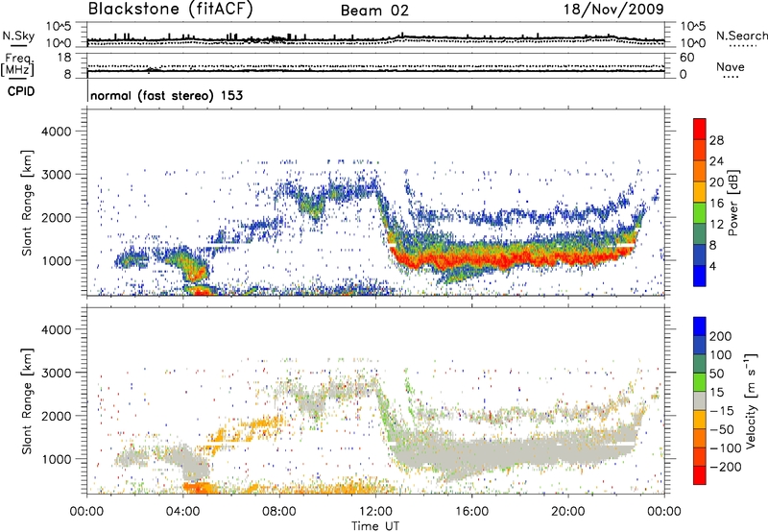Viewport: 768px width, 532px height.
Task: Click the '4' label on the Power color bar
Action: [712, 267]
